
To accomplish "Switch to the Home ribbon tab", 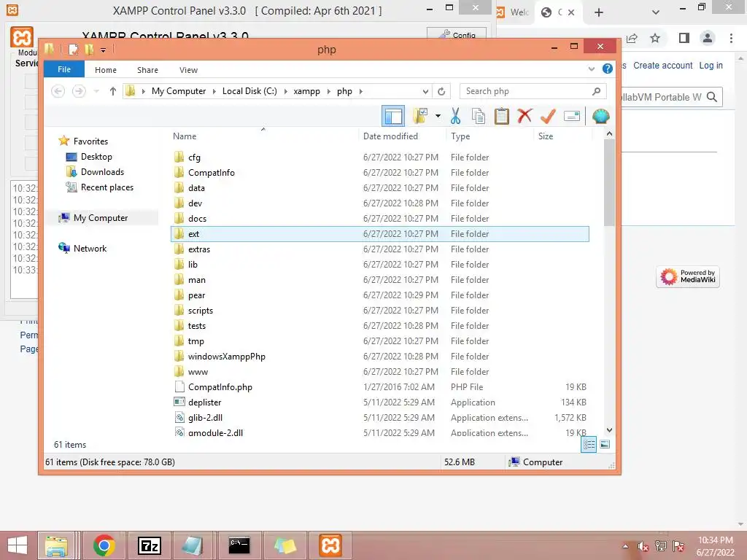I will tap(105, 69).
